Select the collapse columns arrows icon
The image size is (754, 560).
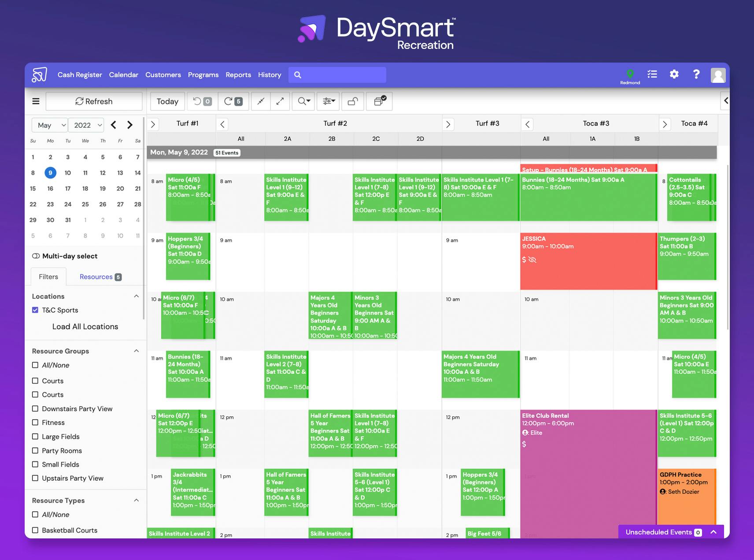261,101
